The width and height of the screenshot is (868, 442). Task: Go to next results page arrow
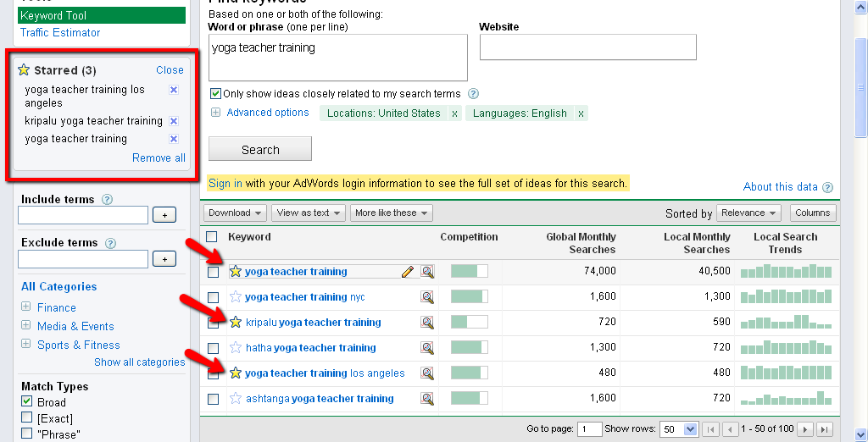click(805, 429)
